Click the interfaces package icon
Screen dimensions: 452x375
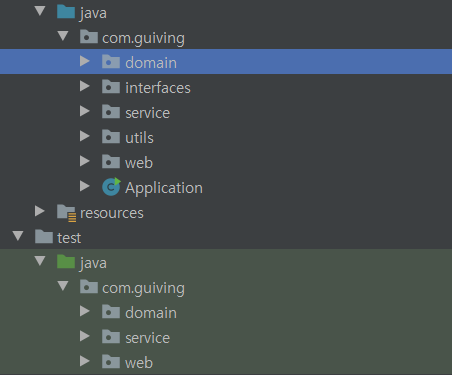111,87
